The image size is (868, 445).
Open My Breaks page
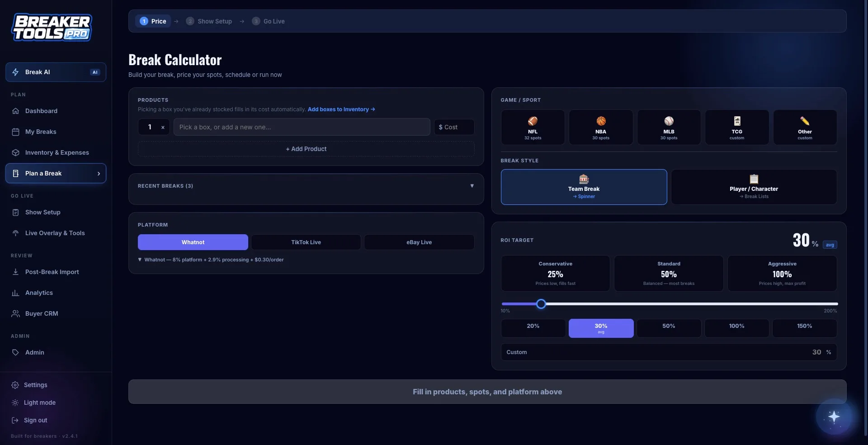(x=56, y=132)
